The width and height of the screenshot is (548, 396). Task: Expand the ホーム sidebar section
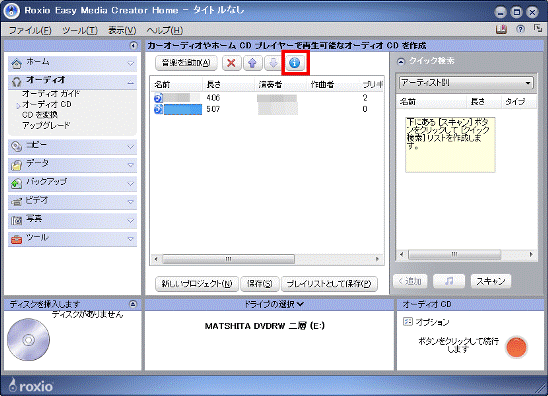click(131, 64)
